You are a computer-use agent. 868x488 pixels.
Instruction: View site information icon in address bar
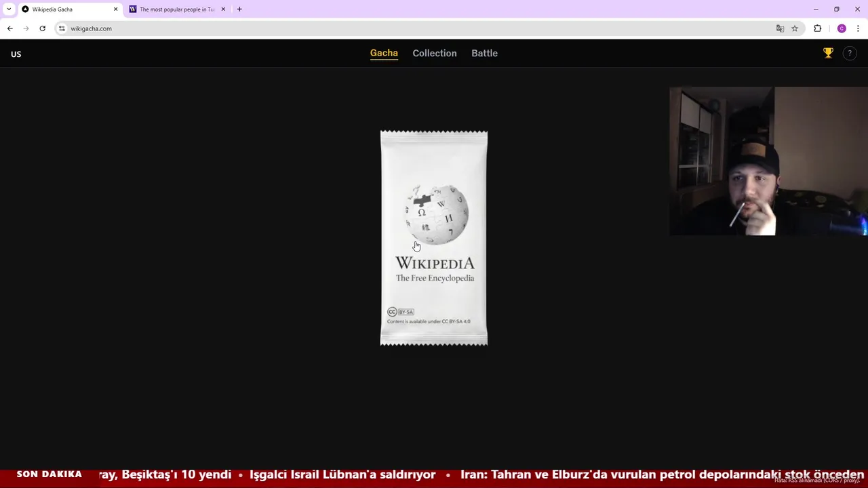pos(62,28)
